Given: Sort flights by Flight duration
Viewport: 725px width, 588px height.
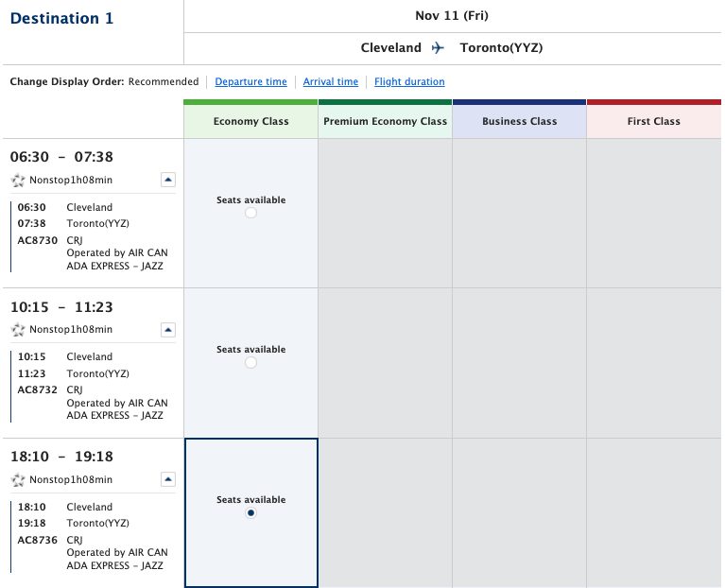Looking at the screenshot, I should coord(409,82).
